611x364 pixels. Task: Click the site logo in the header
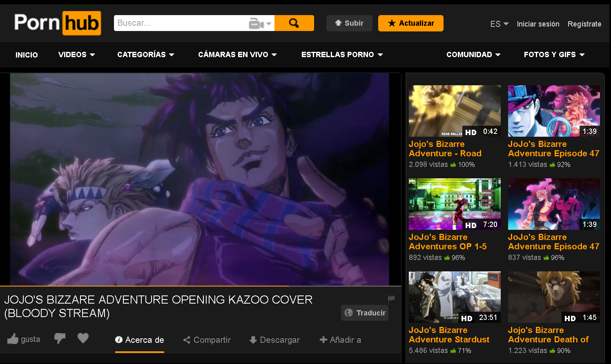click(58, 23)
